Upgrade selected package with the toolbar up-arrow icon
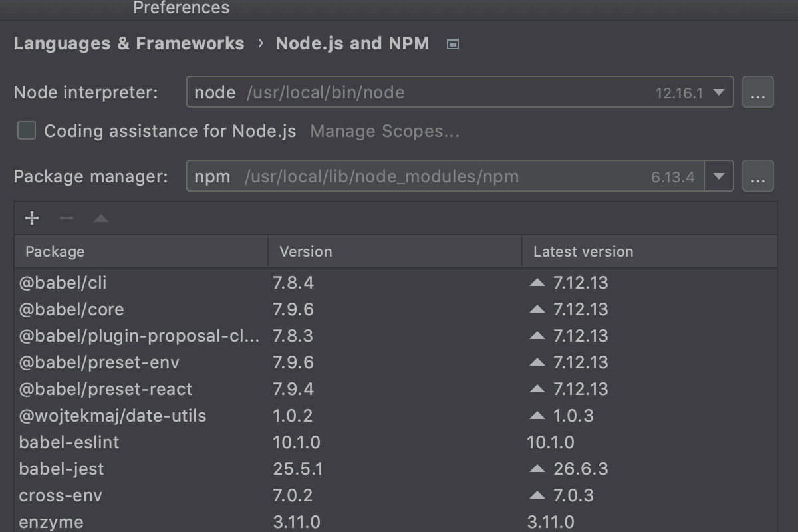This screenshot has width=798, height=532. 100,218
